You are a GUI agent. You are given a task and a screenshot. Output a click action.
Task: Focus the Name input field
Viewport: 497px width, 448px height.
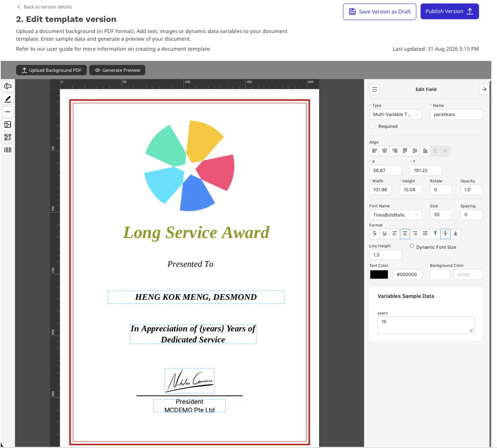456,114
